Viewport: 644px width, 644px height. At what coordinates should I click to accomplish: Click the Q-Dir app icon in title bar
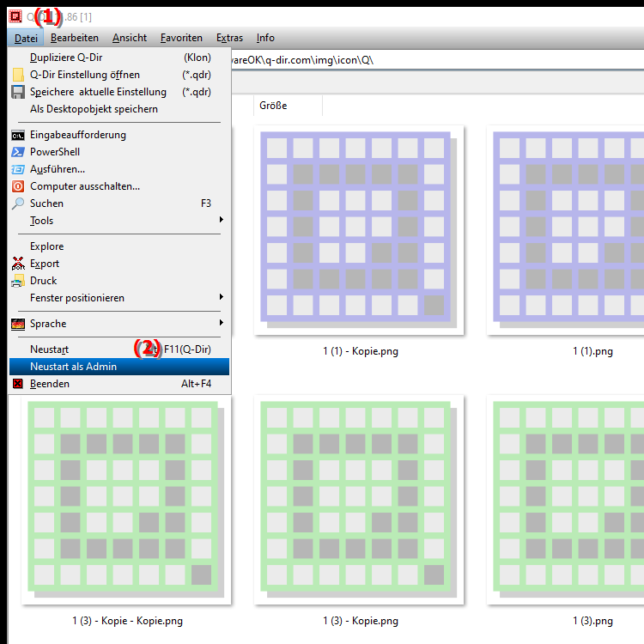pyautogui.click(x=15, y=16)
